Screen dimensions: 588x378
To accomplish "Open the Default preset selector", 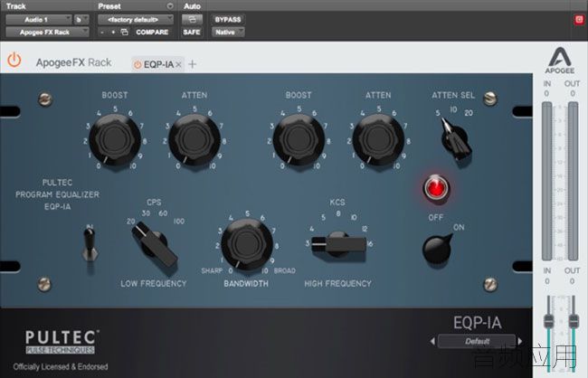I will coord(477,341).
